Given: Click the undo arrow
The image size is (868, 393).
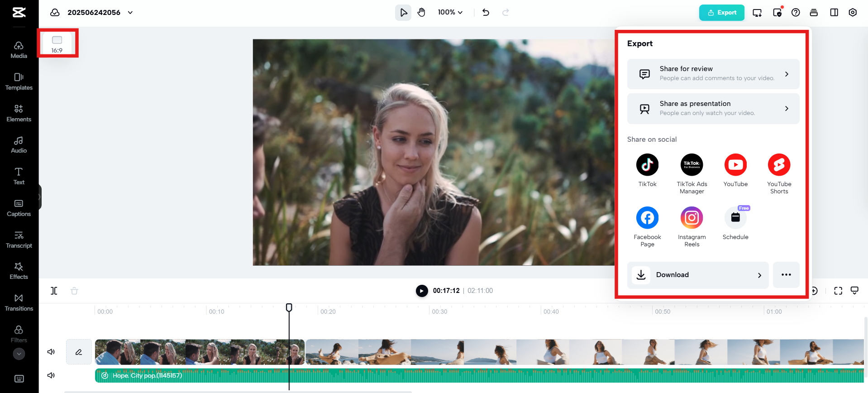Looking at the screenshot, I should (x=486, y=12).
